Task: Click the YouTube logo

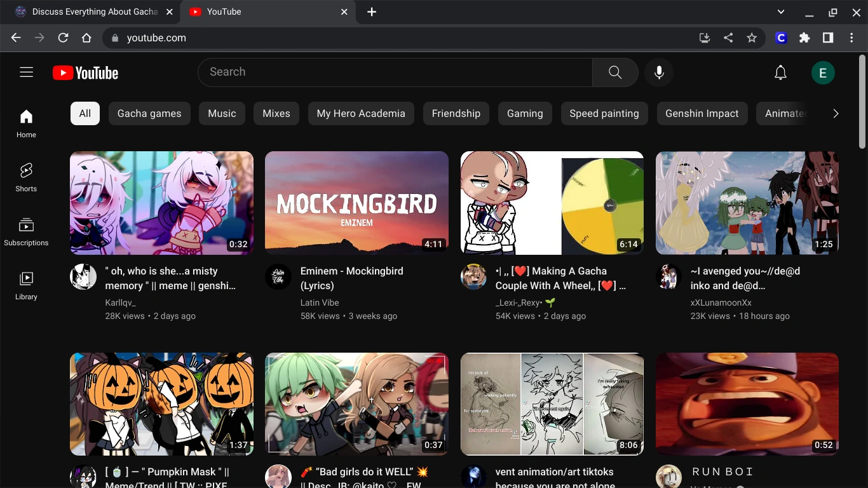Action: 85,72
